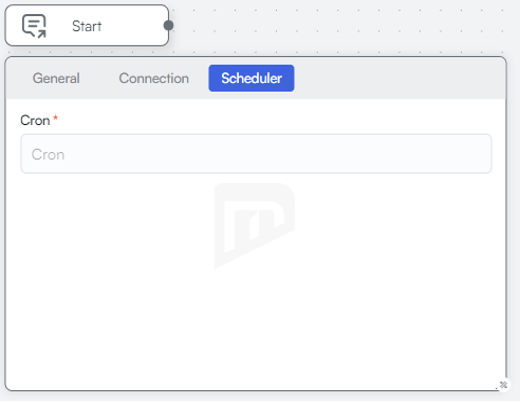This screenshot has height=402, width=520.
Task: Click the panel resize handle icon
Action: click(503, 385)
